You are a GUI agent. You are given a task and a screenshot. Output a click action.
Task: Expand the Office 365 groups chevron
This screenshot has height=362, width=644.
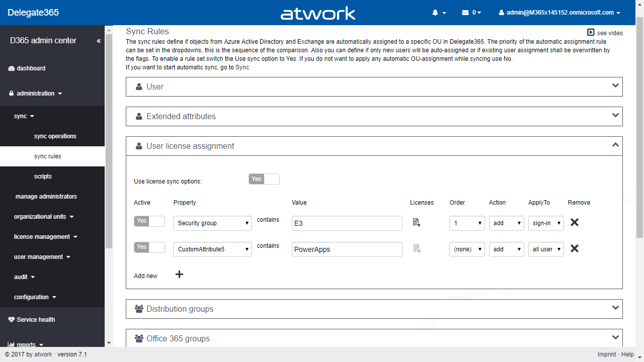click(x=615, y=337)
